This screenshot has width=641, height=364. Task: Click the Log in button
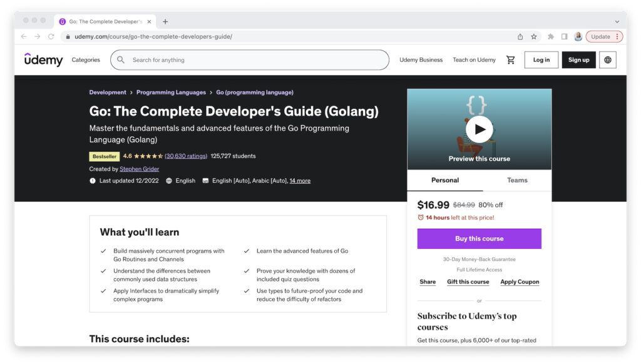pyautogui.click(x=541, y=59)
